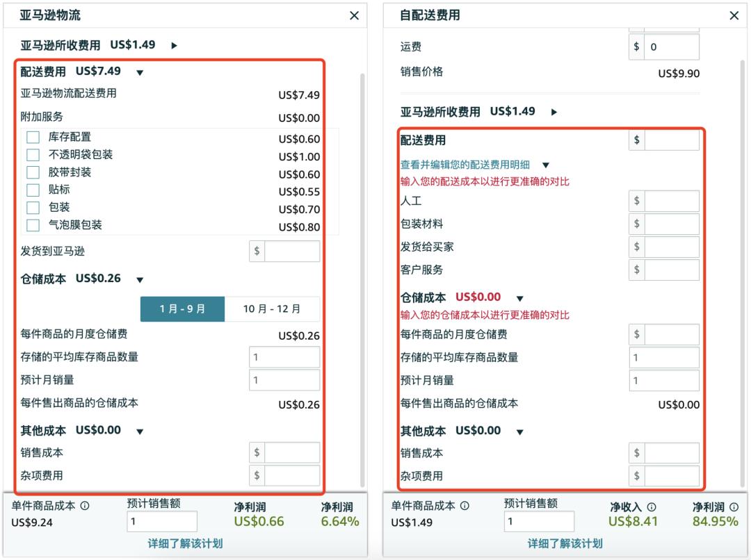This screenshot has height=560, width=751.
Task: Click the 人工 cost input field
Action: (672, 201)
